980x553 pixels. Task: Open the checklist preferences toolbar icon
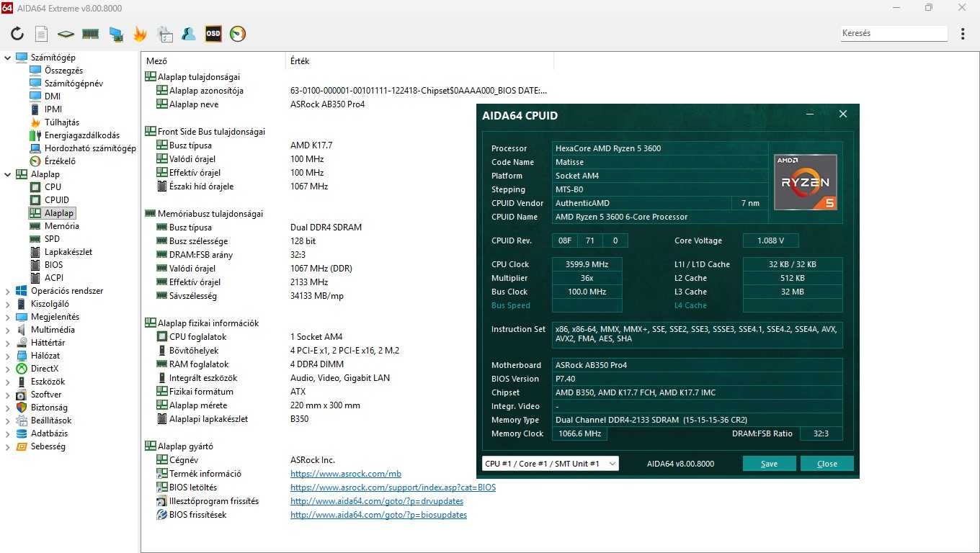tap(165, 34)
